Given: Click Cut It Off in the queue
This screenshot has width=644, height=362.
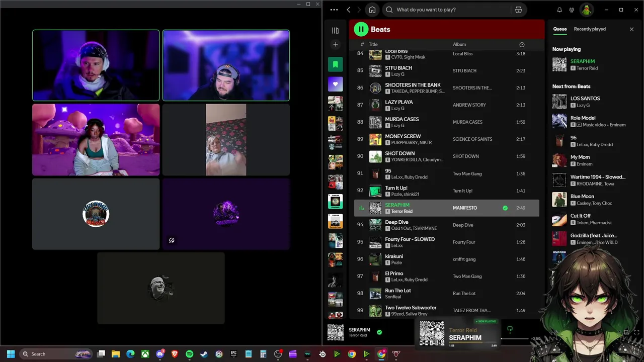Looking at the screenshot, I should click(581, 216).
